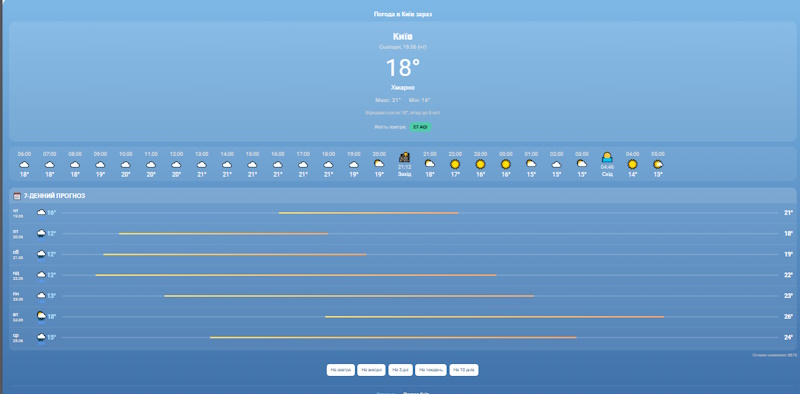Click the cloud icon for 06:00

coord(24,164)
